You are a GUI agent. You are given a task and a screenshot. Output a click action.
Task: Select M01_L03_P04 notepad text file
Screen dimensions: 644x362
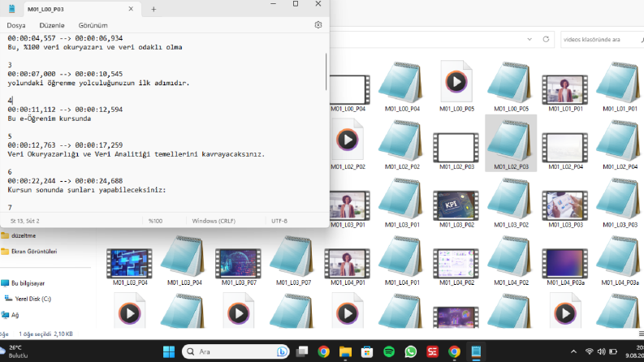tap(184, 261)
